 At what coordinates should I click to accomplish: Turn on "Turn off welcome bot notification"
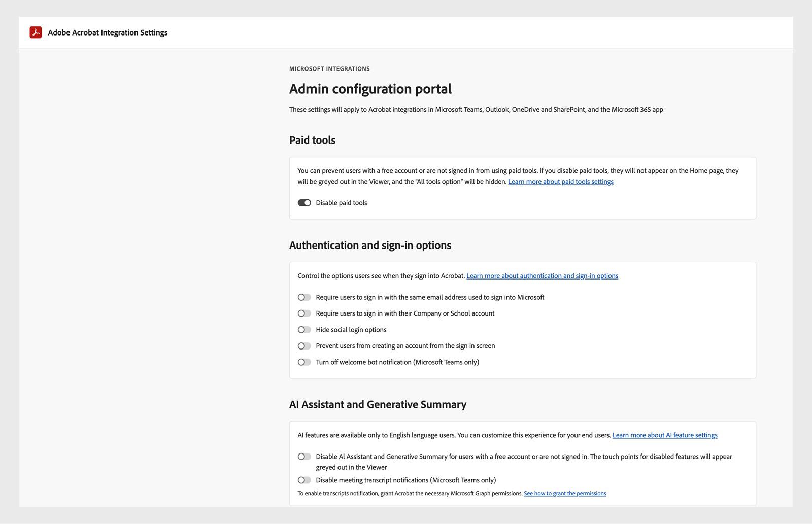pyautogui.click(x=304, y=362)
